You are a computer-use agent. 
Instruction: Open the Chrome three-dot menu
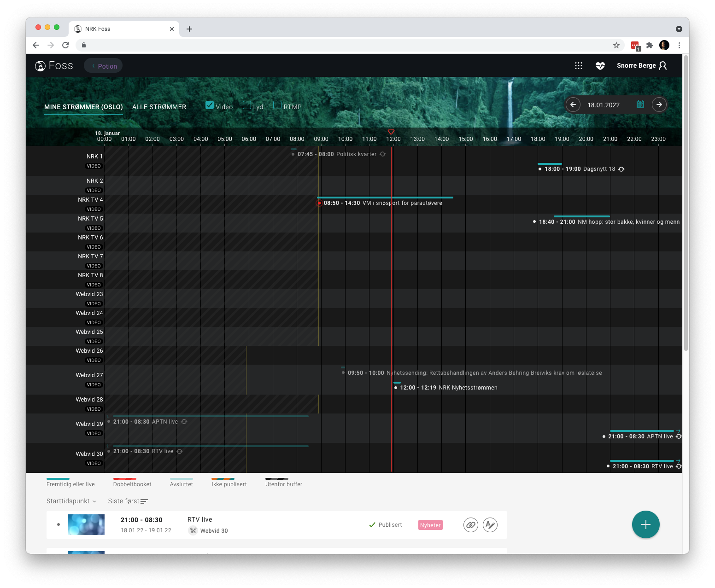point(679,45)
